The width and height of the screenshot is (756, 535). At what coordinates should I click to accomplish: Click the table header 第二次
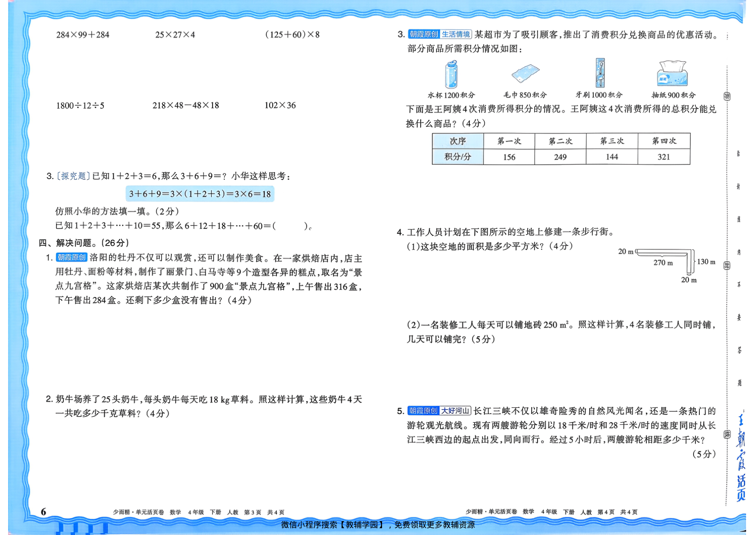(x=560, y=141)
